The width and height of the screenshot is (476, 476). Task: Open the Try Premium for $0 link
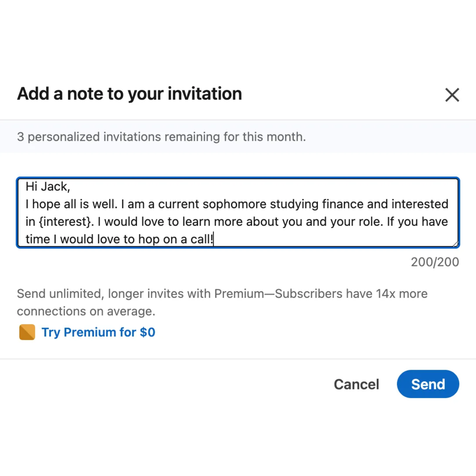pos(98,332)
